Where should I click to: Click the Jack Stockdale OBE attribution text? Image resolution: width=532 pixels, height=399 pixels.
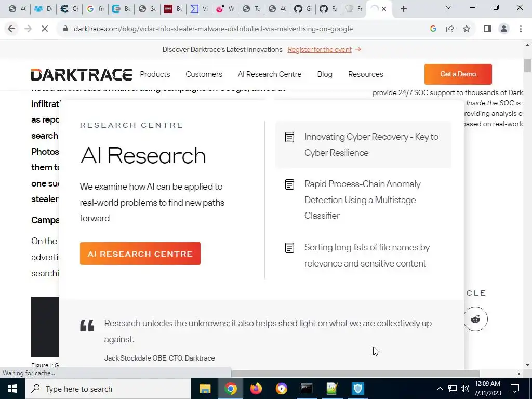click(x=159, y=358)
